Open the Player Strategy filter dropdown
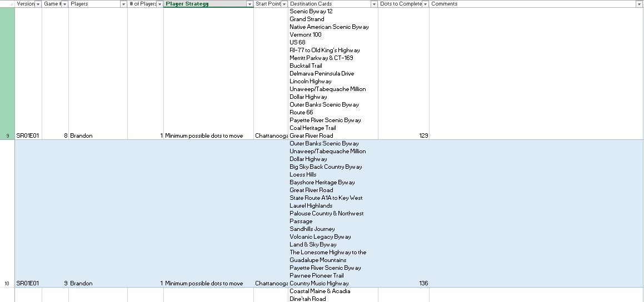The image size is (644, 302). [249, 4]
